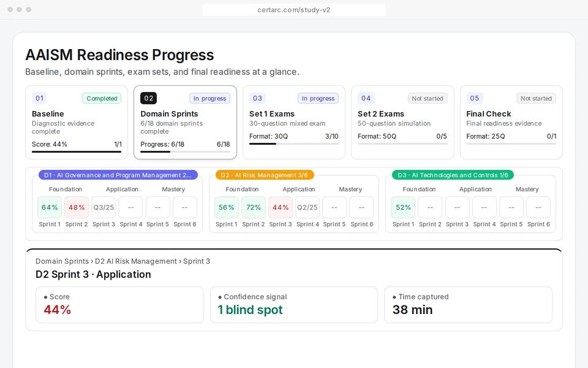
Task: Click the Domain Sprints breadcrumb link
Action: click(x=62, y=261)
